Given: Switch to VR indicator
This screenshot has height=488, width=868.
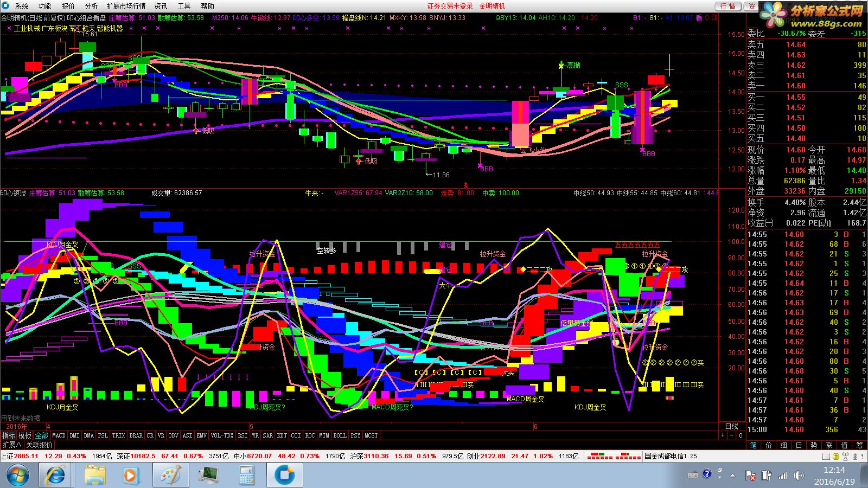Looking at the screenshot, I should pyautogui.click(x=161, y=435).
